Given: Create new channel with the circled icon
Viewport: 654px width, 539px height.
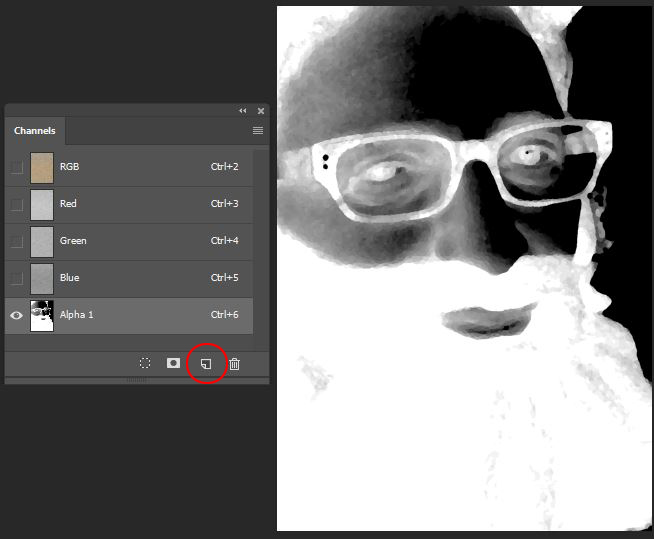Looking at the screenshot, I should [x=205, y=364].
